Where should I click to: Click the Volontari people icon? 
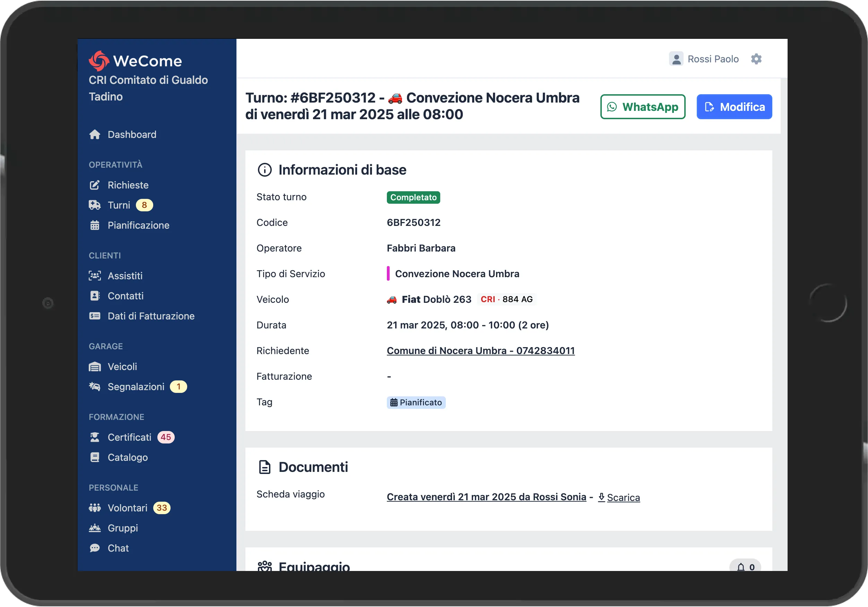coord(95,508)
